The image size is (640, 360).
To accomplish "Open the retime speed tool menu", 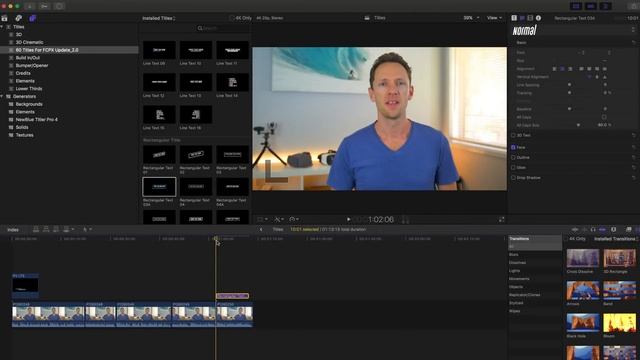I will [x=294, y=220].
